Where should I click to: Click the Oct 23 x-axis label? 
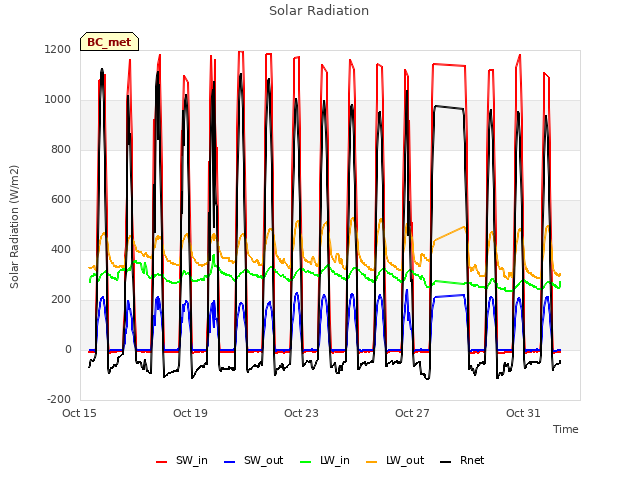[x=301, y=413]
